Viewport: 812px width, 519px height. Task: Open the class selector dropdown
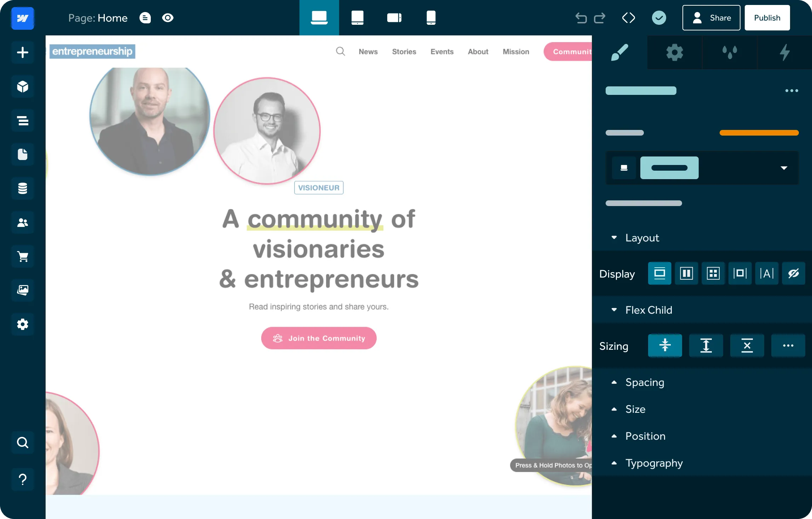(x=784, y=168)
